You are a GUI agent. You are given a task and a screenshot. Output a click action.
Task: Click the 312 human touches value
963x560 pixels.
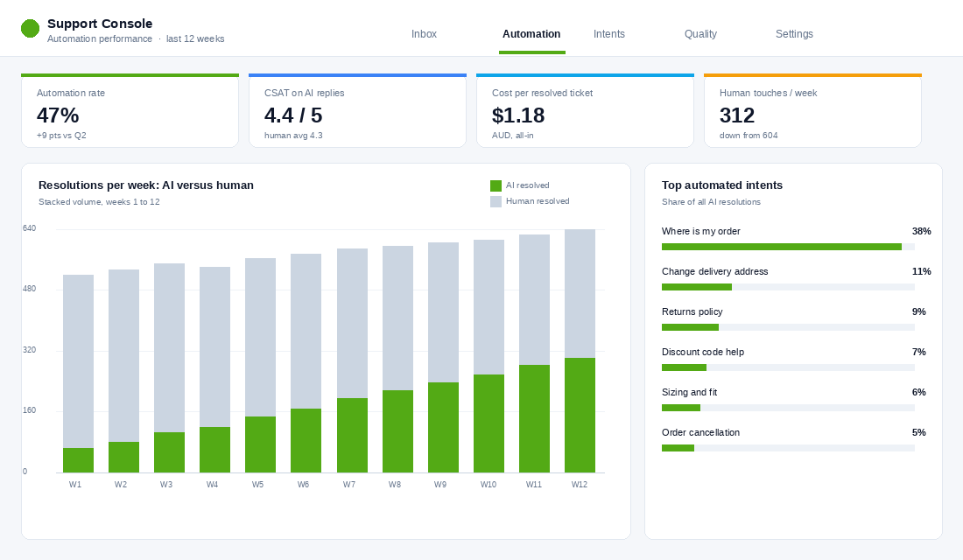737,115
